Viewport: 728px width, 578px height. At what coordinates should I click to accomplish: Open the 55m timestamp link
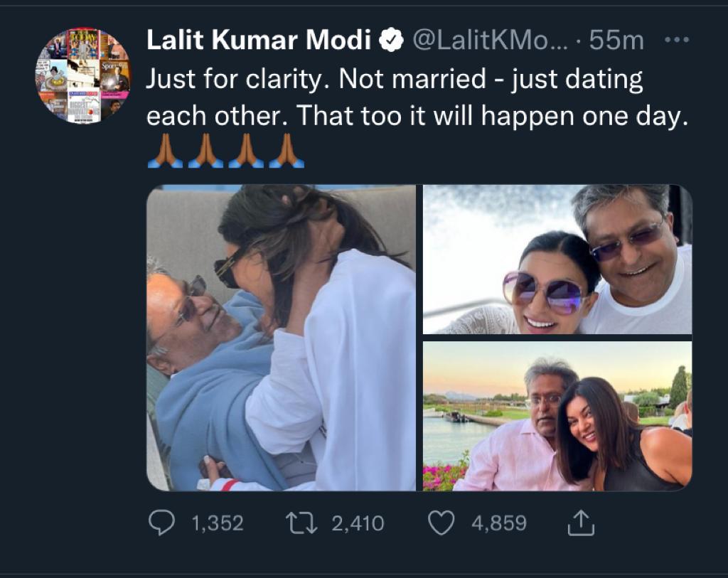(616, 41)
